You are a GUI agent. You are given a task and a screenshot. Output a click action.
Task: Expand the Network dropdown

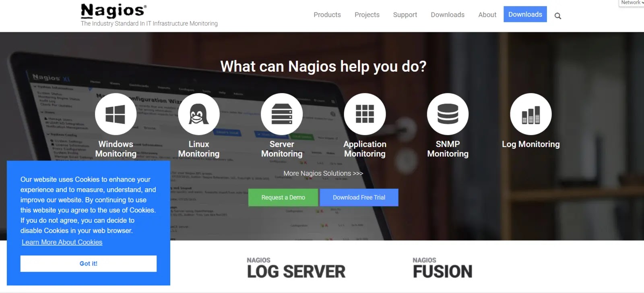click(632, 3)
